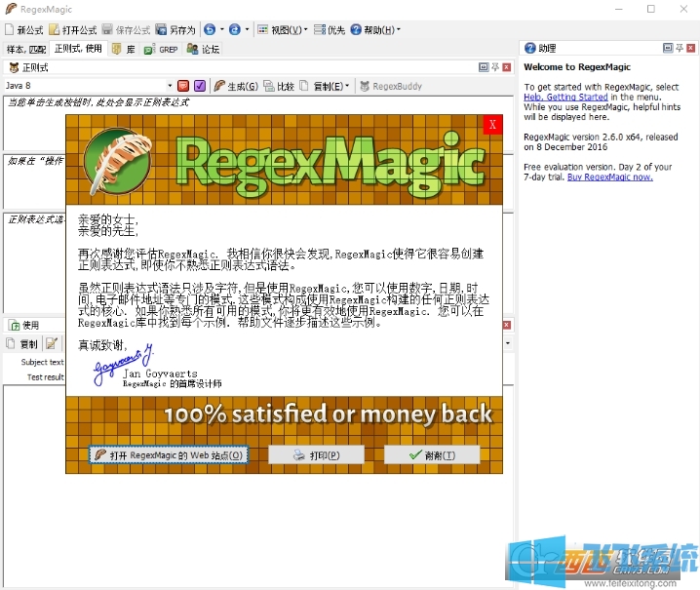The width and height of the screenshot is (700, 590).
Task: Click the blue undo arrow icon
Action: tap(210, 30)
